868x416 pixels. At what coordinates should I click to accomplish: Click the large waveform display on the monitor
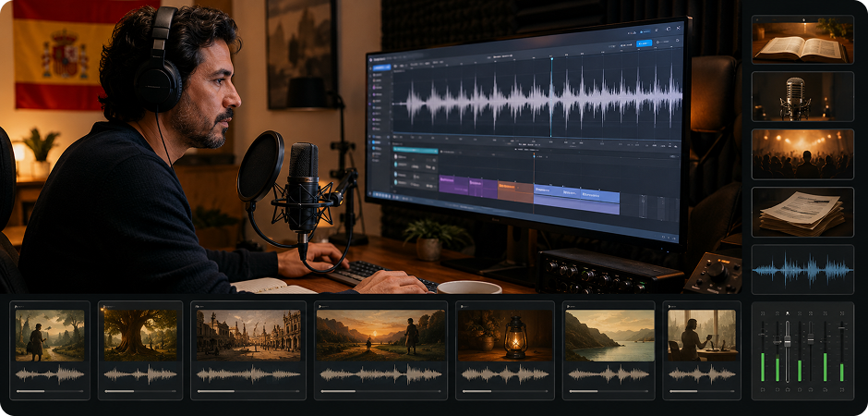click(x=537, y=99)
